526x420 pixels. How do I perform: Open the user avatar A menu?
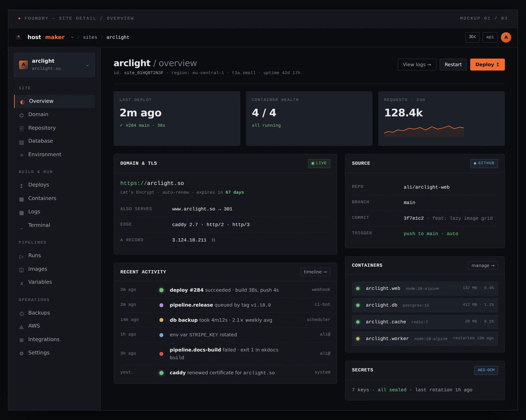pyautogui.click(x=506, y=37)
